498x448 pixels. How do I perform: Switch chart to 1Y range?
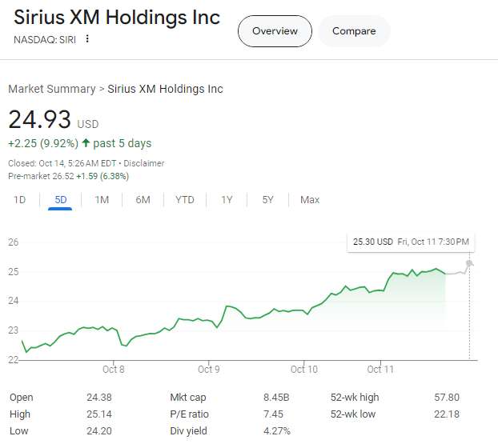227,199
